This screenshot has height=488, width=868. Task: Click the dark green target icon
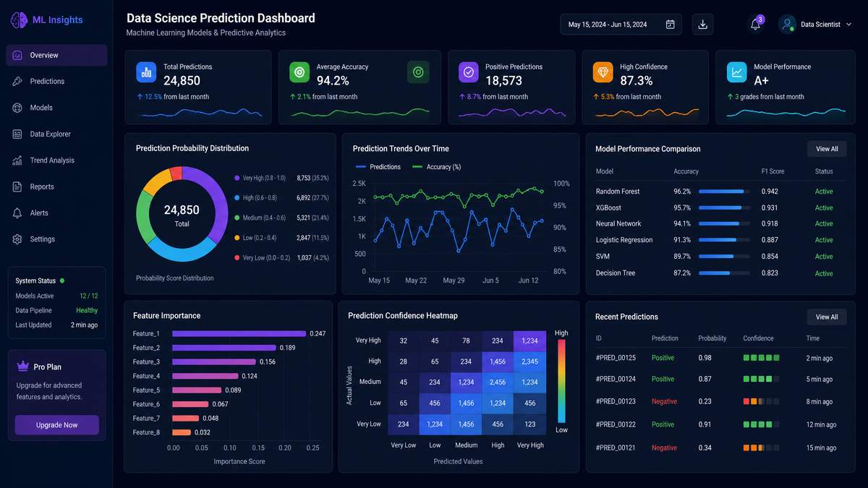tap(417, 72)
